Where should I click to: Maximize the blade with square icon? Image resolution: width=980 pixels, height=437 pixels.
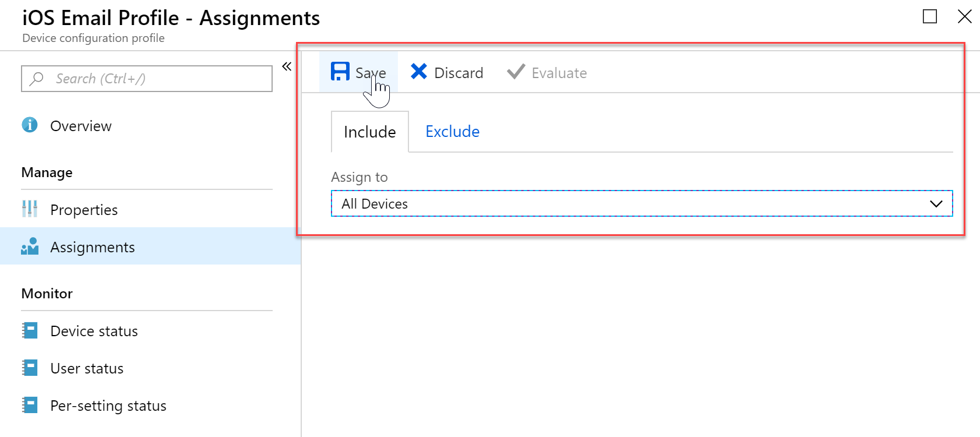(930, 16)
